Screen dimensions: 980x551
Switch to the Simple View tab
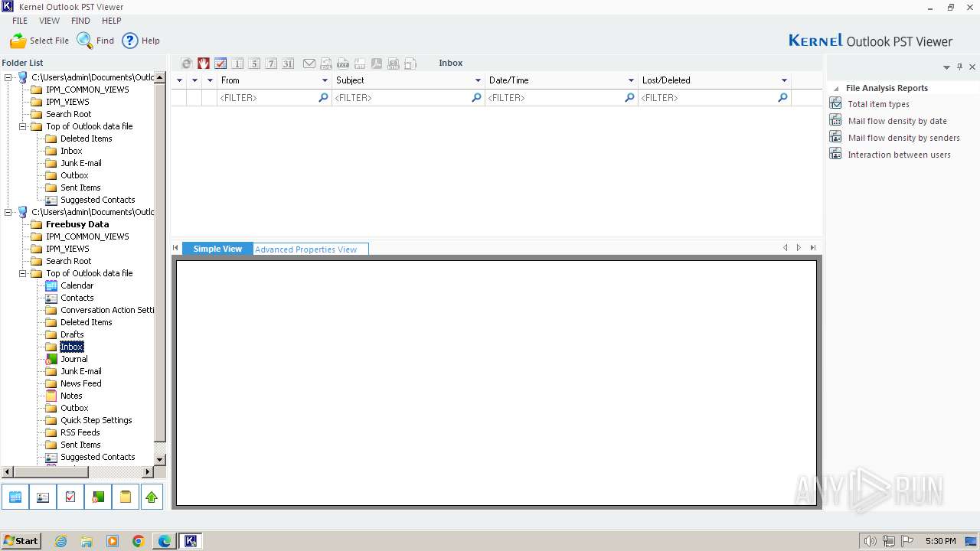(217, 249)
